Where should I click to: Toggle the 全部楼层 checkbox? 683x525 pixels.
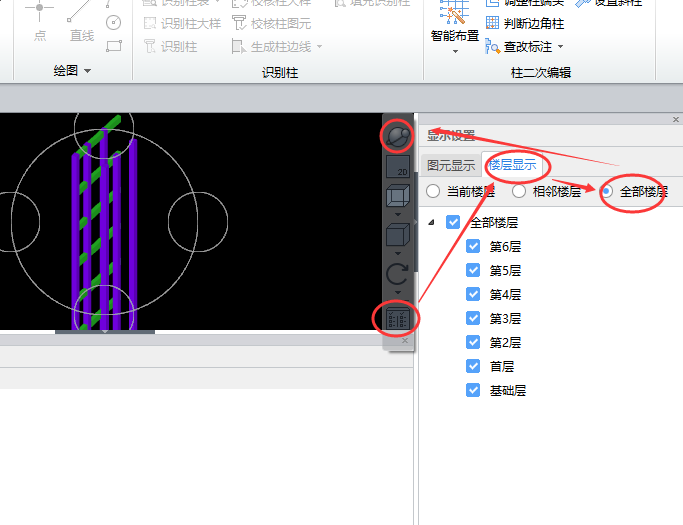coord(453,222)
